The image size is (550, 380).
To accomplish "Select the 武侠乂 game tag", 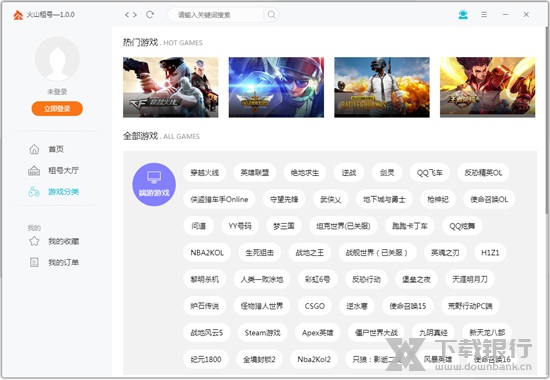I will tap(331, 199).
